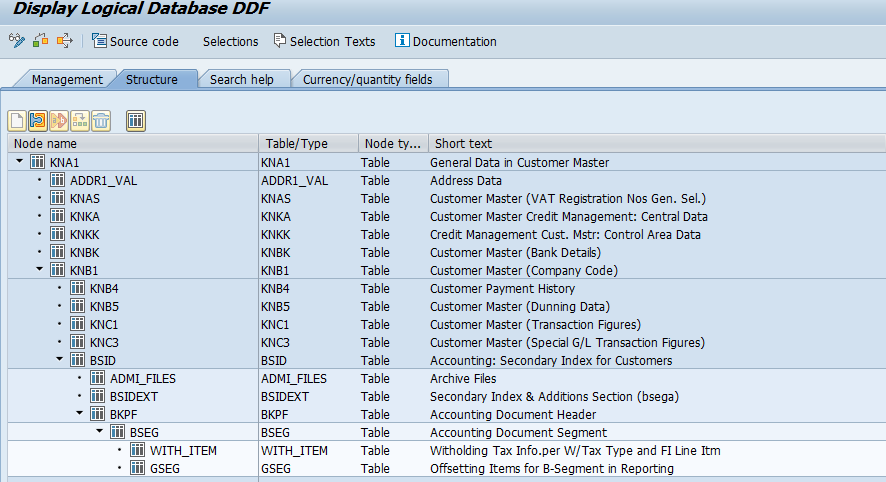Collapse the BSID node arrow
Image resolution: width=886 pixels, height=482 pixels.
pyautogui.click(x=60, y=360)
